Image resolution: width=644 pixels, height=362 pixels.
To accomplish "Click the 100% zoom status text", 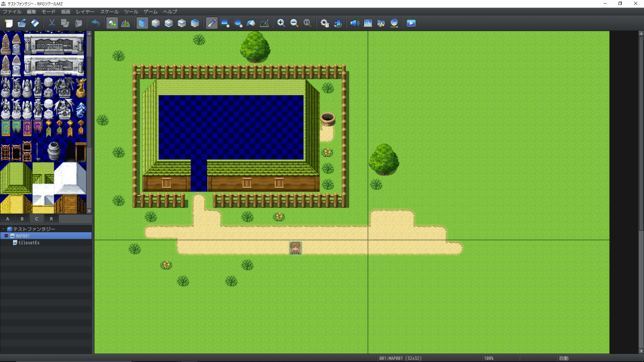I will (x=489, y=358).
